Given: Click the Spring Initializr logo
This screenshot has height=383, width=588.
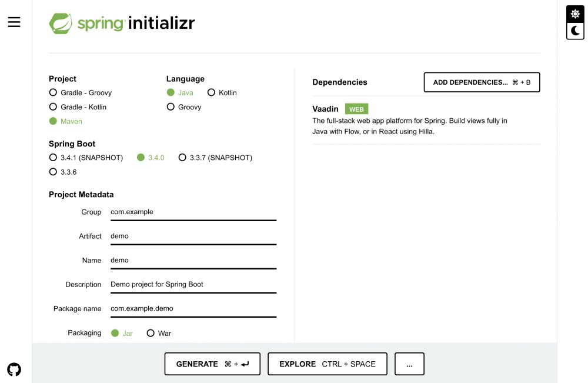Looking at the screenshot, I should tap(122, 24).
